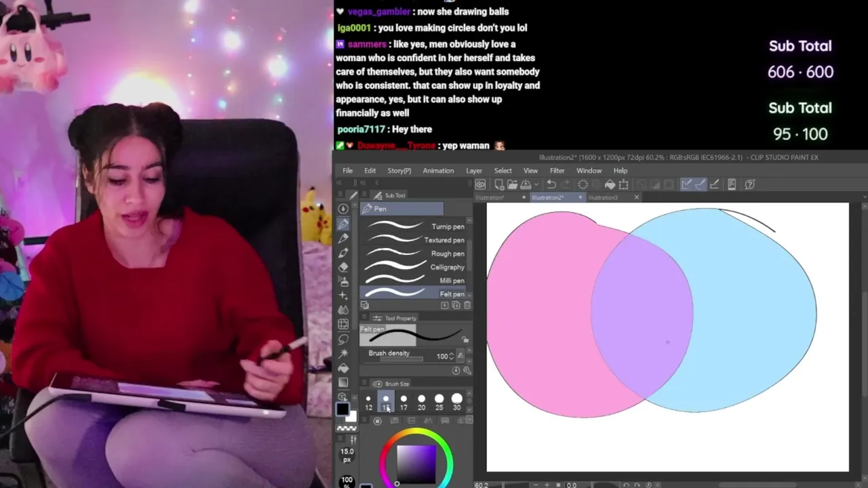
Task: Select the Blend tool (droplets icon)
Action: [x=343, y=310]
